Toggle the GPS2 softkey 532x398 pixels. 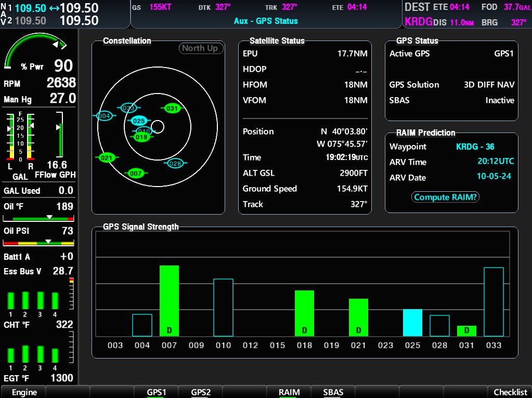pos(200,392)
